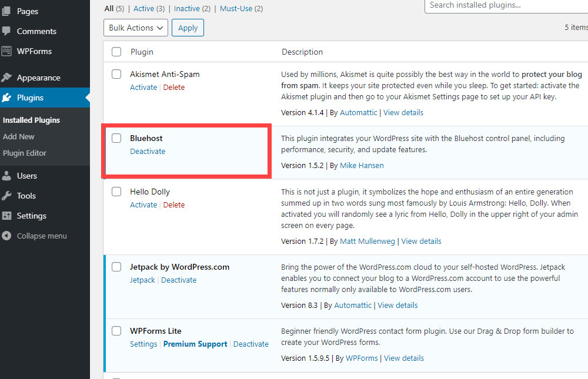Click the Collapse menu arrow icon

coord(6,236)
